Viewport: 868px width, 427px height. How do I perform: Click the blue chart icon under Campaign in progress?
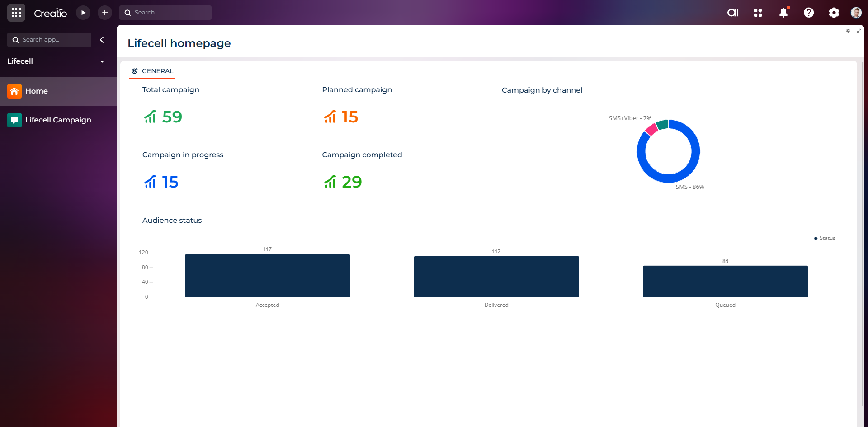pos(150,182)
